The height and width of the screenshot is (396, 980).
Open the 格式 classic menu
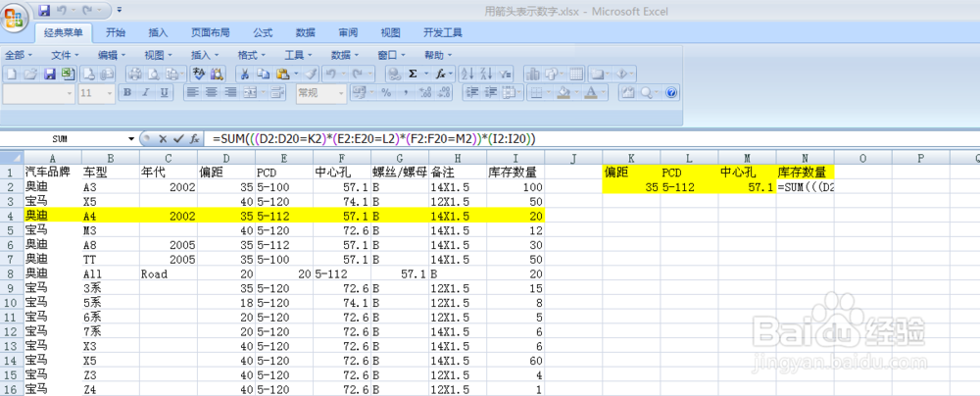(x=251, y=55)
